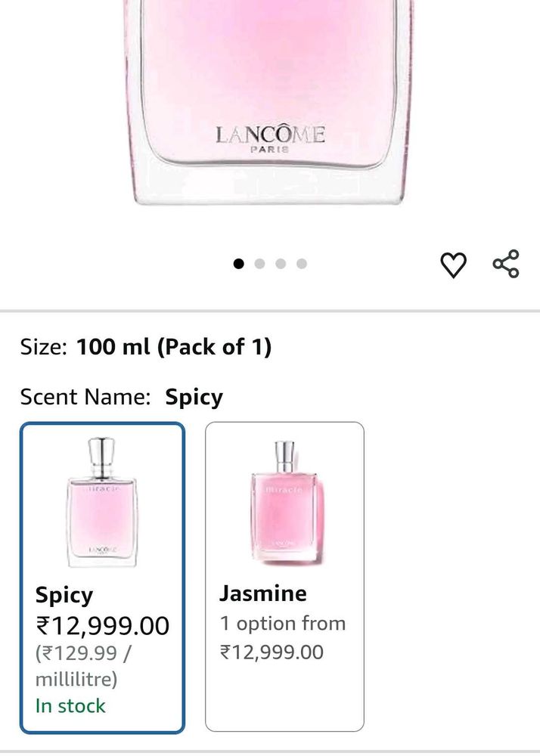Add the perfume to wishlist via heart icon
The width and height of the screenshot is (540, 756).
(454, 264)
